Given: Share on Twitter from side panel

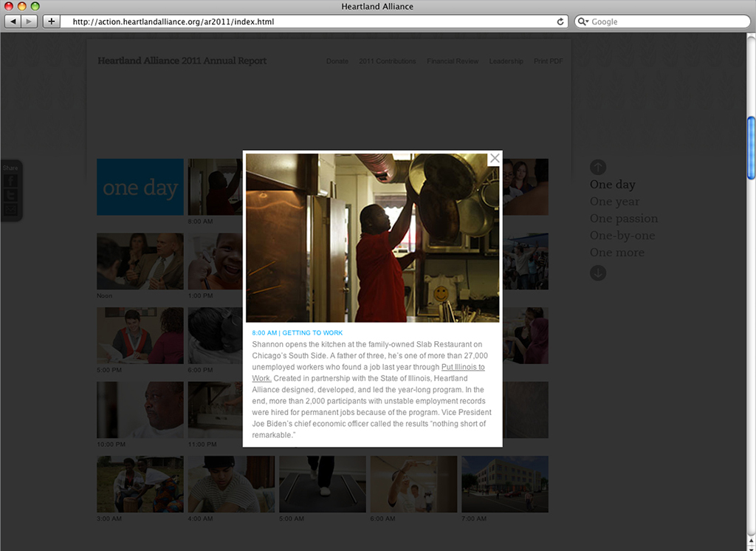Looking at the screenshot, I should point(10,195).
